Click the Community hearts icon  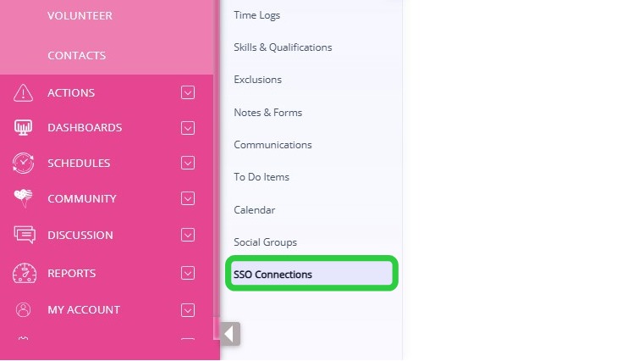pyautogui.click(x=24, y=199)
